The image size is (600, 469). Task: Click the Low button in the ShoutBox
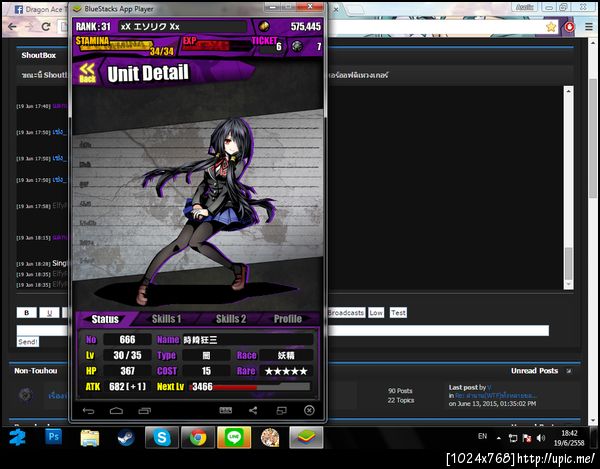(x=376, y=313)
